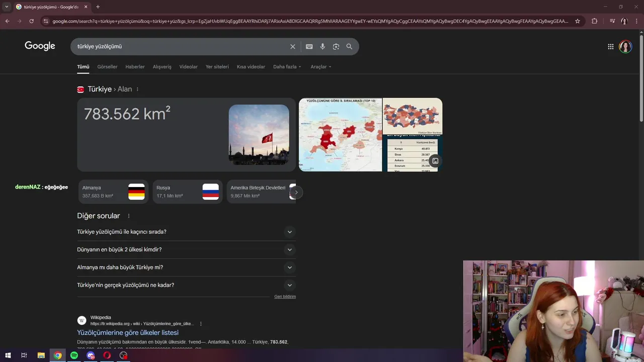644x362 pixels.
Task: Open the Turkish flag mosque photo
Action: point(259,135)
